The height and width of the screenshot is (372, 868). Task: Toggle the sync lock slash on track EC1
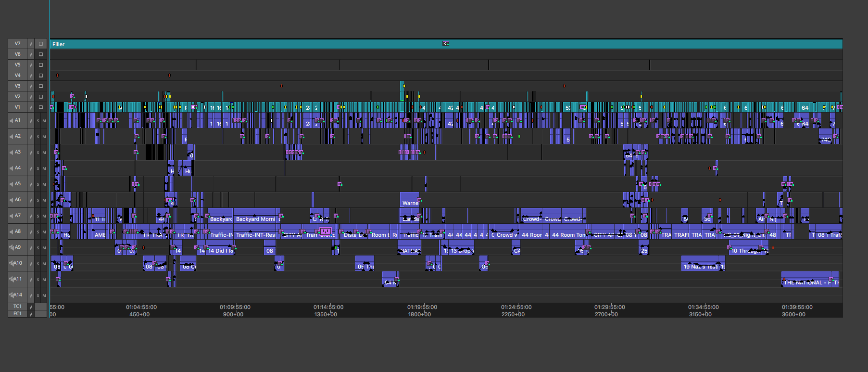point(31,314)
